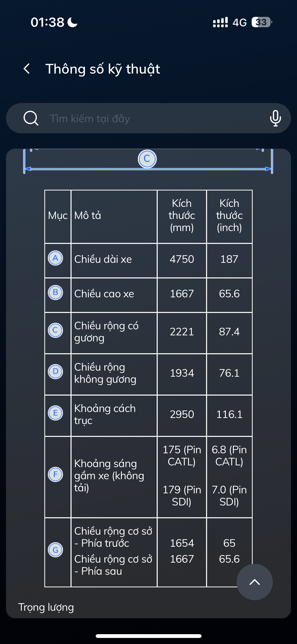The height and width of the screenshot is (644, 297).
Task: Tap the "Chiều cao xe" row description
Action: [x=104, y=294]
